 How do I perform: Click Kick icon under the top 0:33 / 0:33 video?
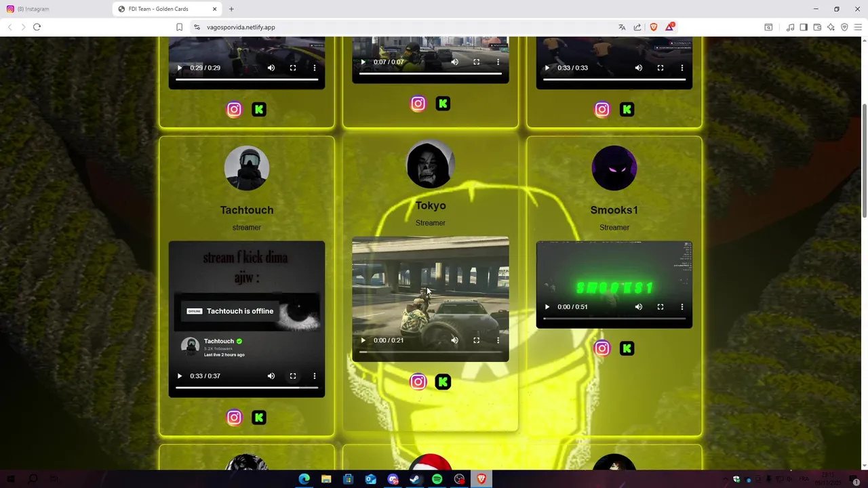627,109
